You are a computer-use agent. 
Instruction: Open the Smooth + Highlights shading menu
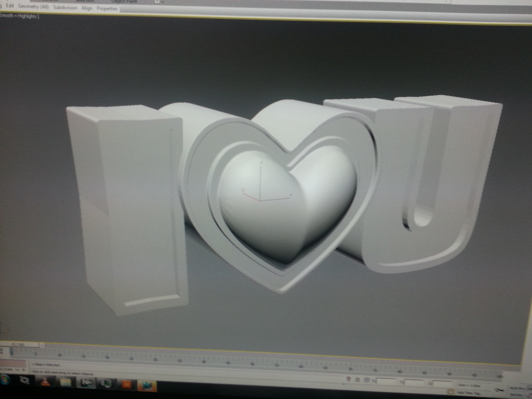click(x=19, y=16)
